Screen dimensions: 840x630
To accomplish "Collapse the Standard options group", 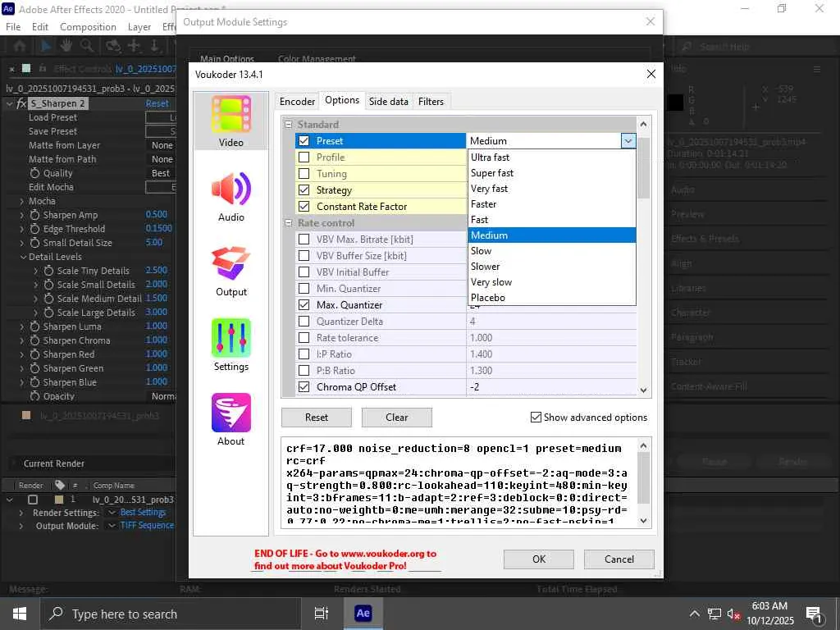I will click(x=288, y=125).
